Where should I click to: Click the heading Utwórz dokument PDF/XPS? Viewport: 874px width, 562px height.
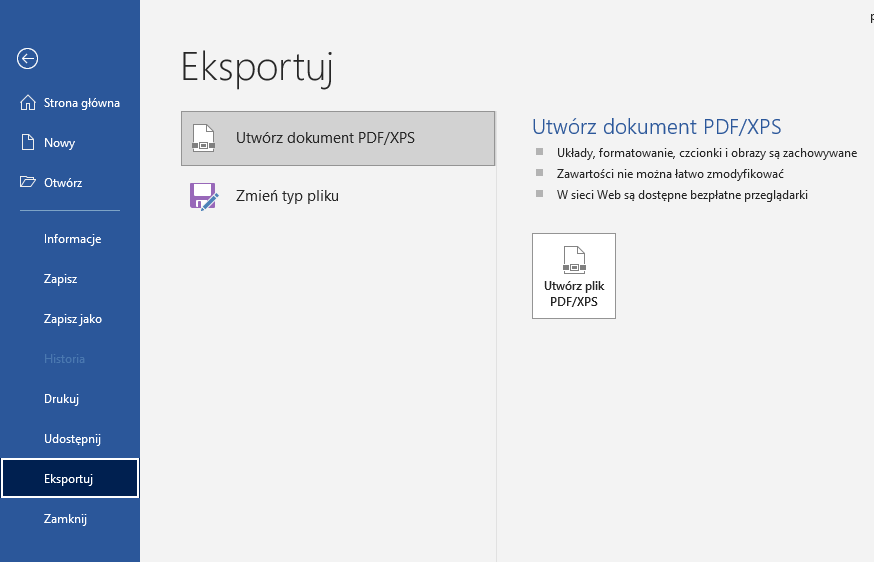click(x=657, y=127)
